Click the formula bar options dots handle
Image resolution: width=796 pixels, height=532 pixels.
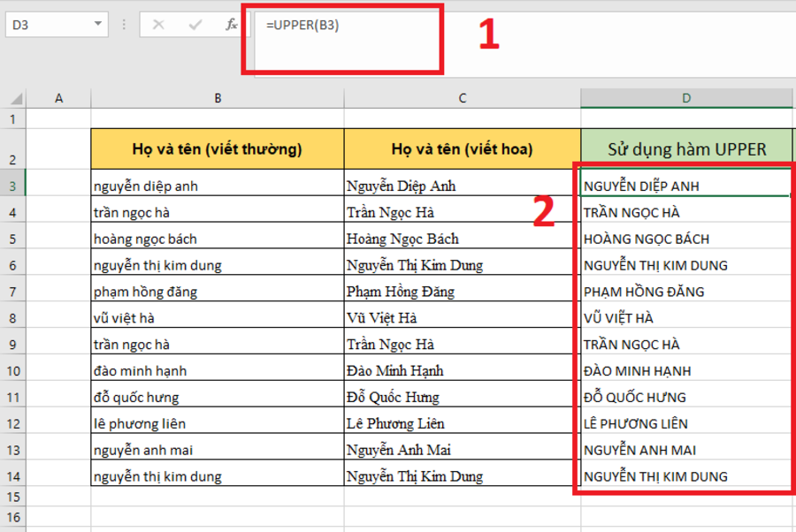click(124, 25)
